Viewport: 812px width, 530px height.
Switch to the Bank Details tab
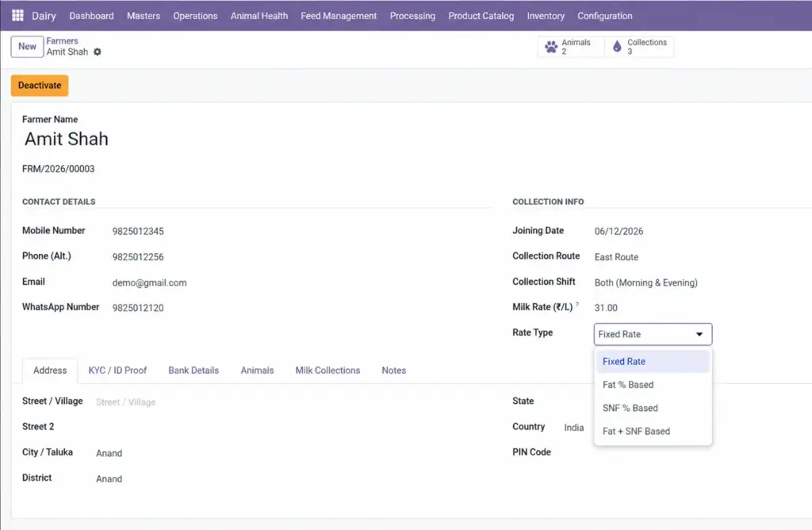[x=193, y=371]
